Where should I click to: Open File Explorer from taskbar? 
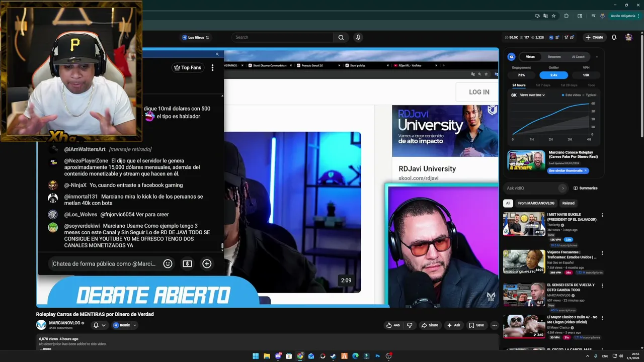[x=267, y=356]
